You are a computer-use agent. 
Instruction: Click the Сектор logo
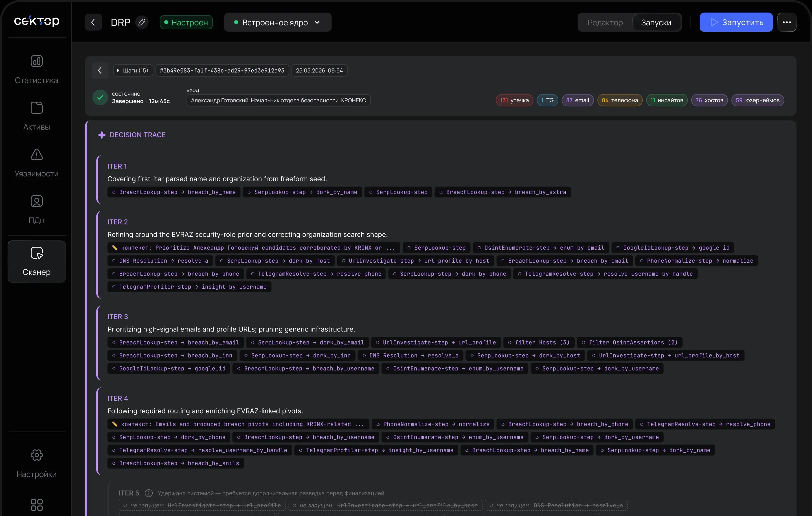[x=36, y=21]
